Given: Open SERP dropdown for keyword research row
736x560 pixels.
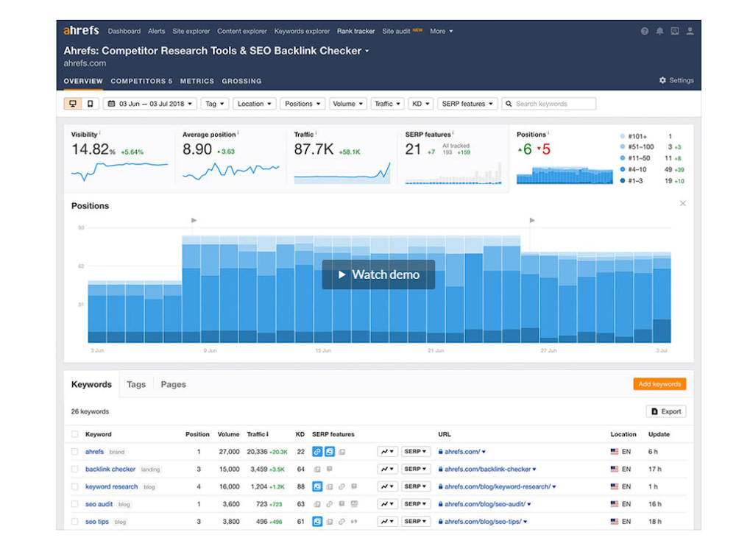Looking at the screenshot, I should 415,486.
